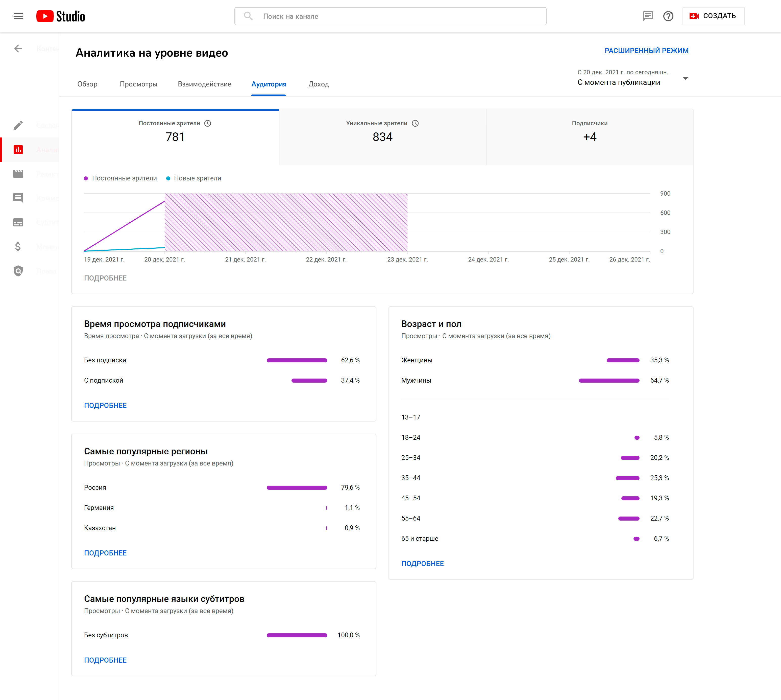Open the Monetization dollar icon
This screenshot has height=700, width=781.
(x=18, y=247)
